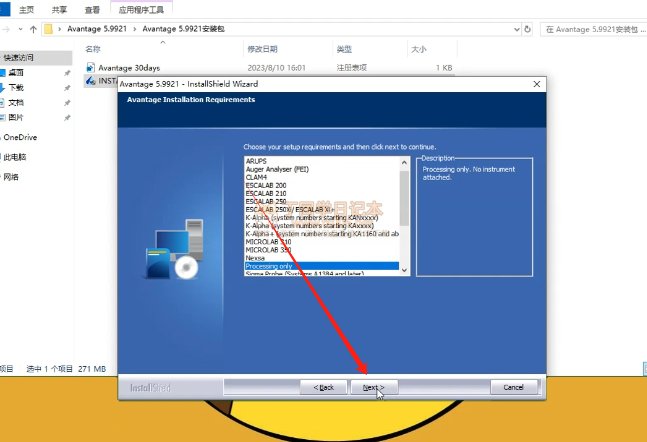Expand address bar history dropdown
The height and width of the screenshot is (442, 647).
(517, 29)
